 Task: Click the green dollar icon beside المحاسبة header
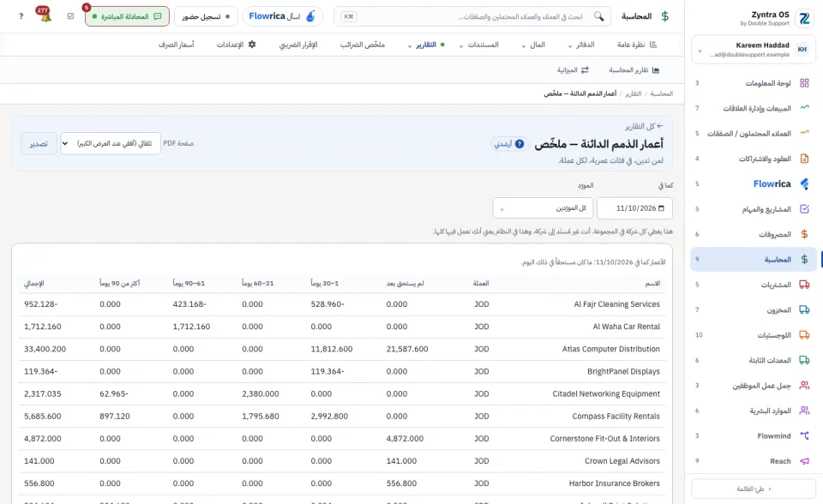pyautogui.click(x=665, y=16)
